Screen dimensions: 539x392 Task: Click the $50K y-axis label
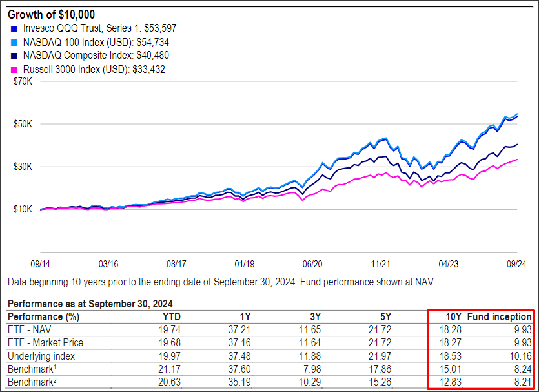pos(23,124)
